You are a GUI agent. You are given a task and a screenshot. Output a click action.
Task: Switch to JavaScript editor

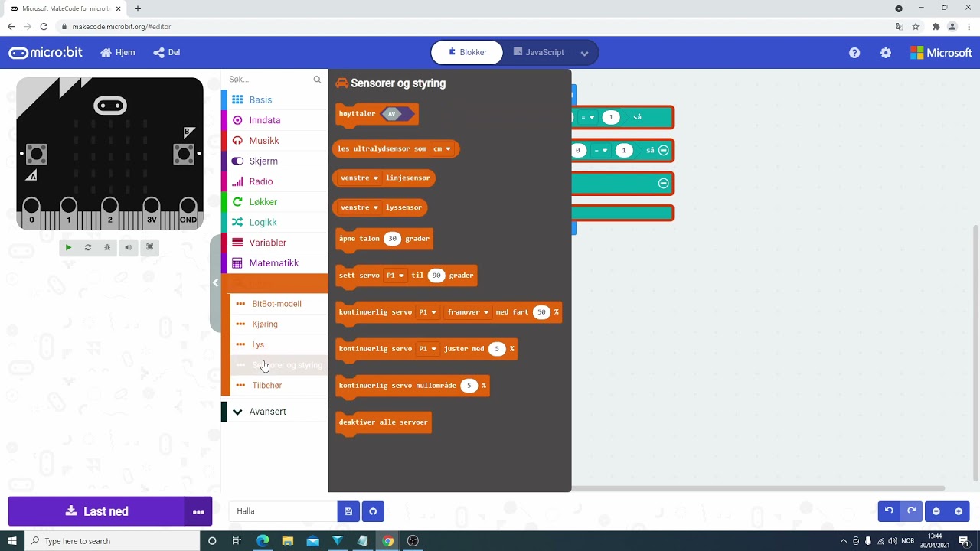[x=539, y=53]
